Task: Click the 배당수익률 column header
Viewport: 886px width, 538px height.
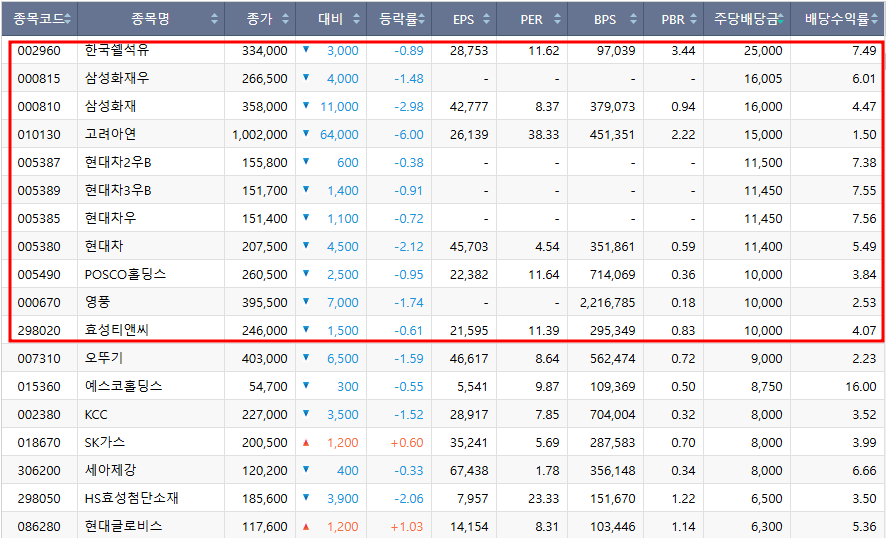Action: pyautogui.click(x=838, y=19)
